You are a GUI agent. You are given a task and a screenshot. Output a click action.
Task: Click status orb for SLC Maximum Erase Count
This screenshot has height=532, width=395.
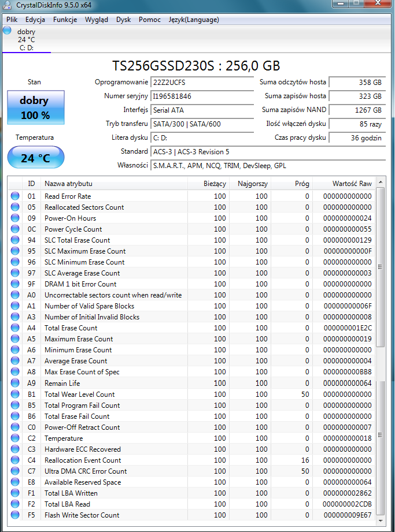pos(15,251)
